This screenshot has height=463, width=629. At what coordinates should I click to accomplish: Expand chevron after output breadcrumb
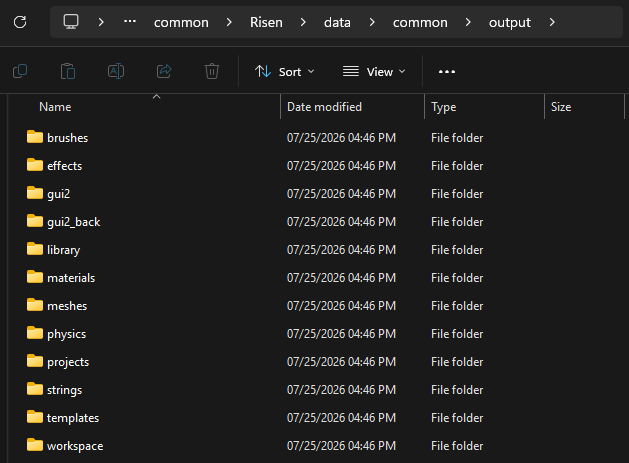[x=552, y=22]
